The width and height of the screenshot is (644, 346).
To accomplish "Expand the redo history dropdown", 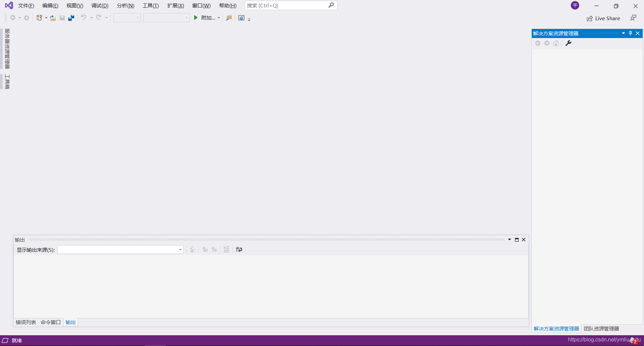I will 106,18.
